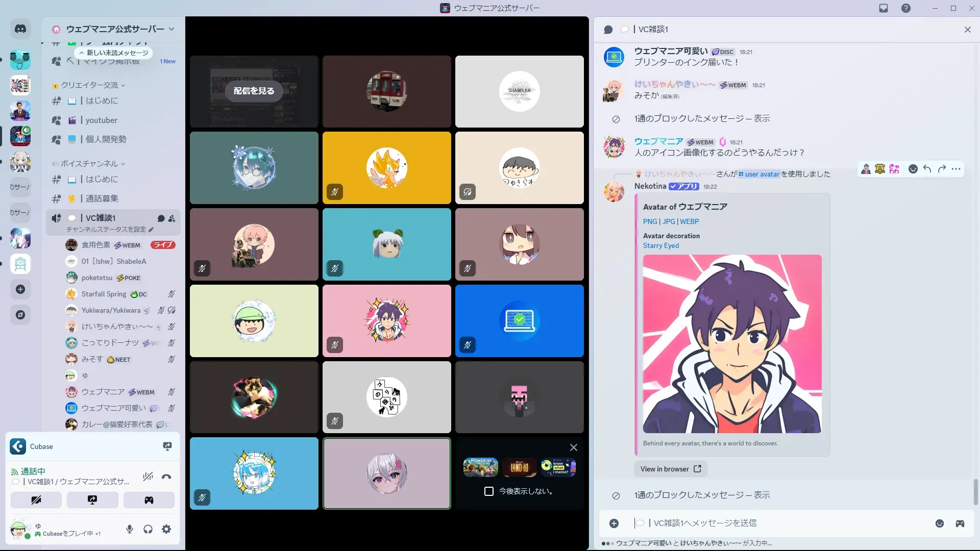
Task: Click the screen share button
Action: point(92,500)
